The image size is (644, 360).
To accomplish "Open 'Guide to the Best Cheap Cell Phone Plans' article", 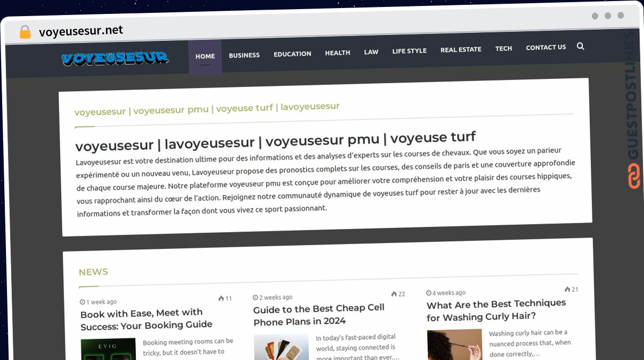I will click(x=319, y=315).
